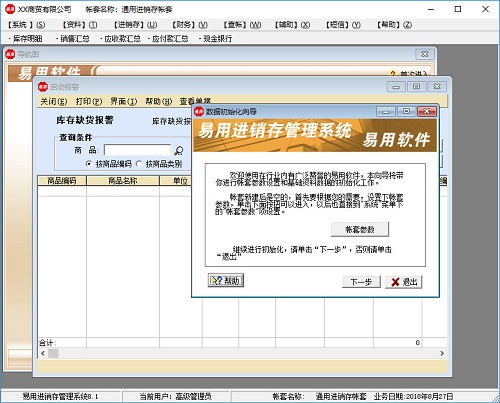Click 帮助(H) in alarm window menu

coord(159,101)
